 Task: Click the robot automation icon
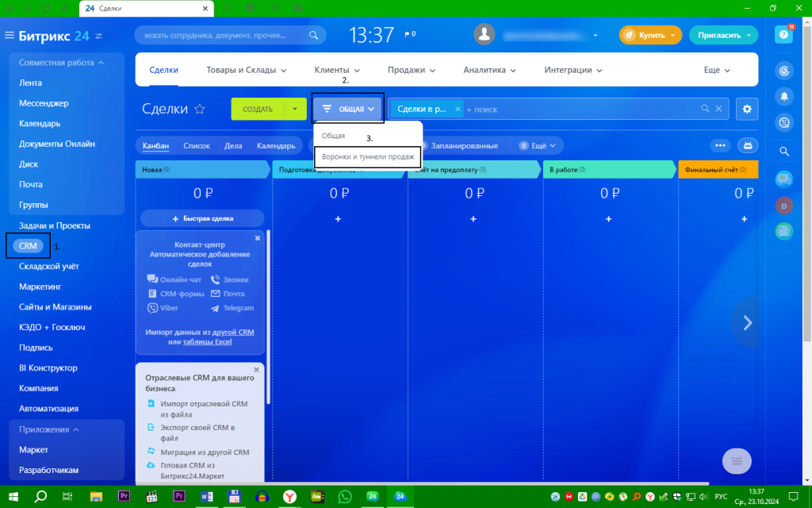click(748, 146)
